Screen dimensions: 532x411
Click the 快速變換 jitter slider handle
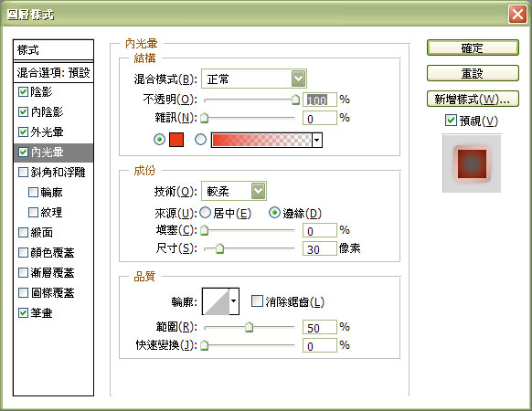click(204, 345)
